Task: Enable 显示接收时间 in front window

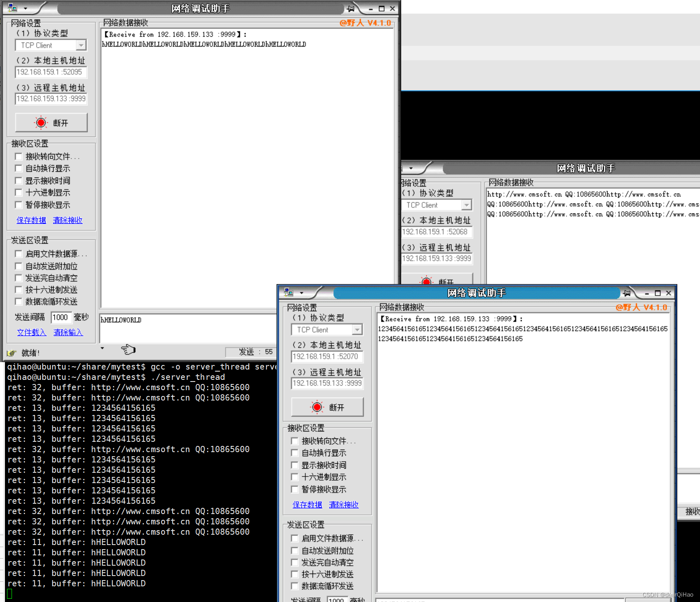Action: coord(294,465)
